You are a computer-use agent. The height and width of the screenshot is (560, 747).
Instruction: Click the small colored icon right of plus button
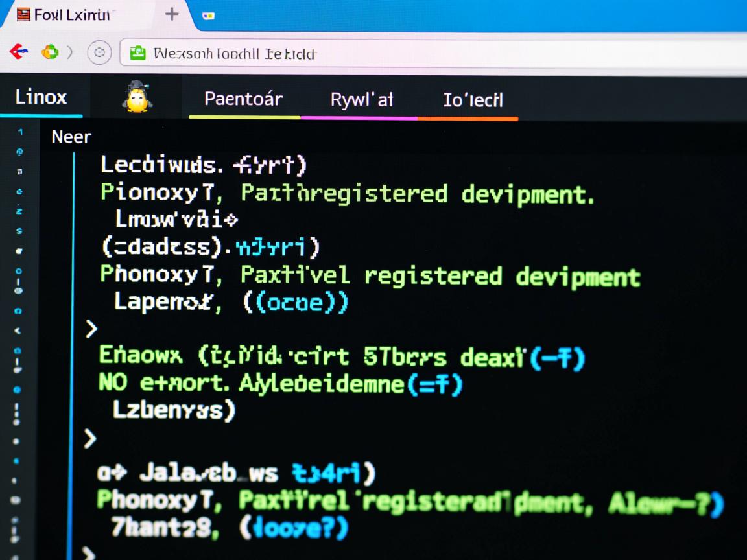[208, 16]
